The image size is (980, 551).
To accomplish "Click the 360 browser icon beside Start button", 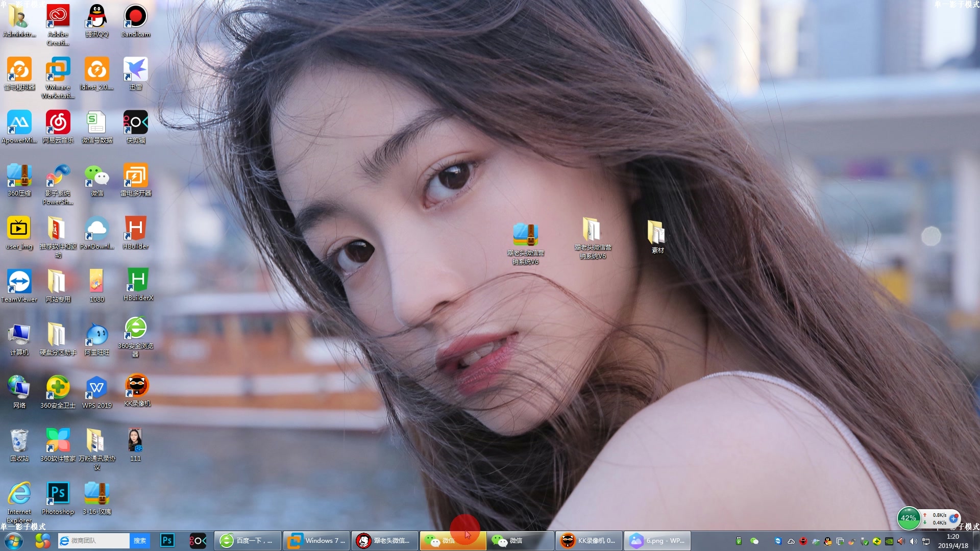I will [x=42, y=541].
